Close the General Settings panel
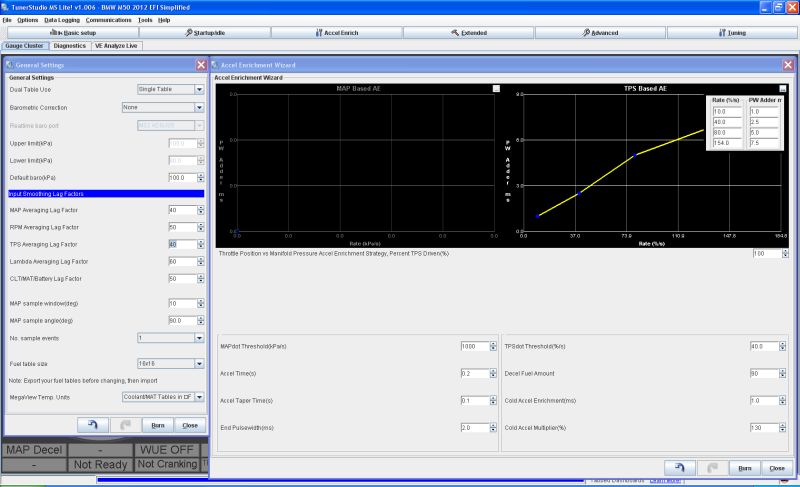 click(x=201, y=64)
